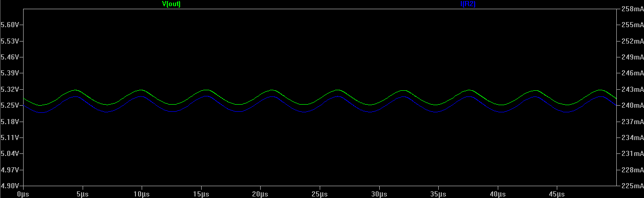Click the 25µs time axis label
The width and height of the screenshot is (644, 198).
coord(320,194)
